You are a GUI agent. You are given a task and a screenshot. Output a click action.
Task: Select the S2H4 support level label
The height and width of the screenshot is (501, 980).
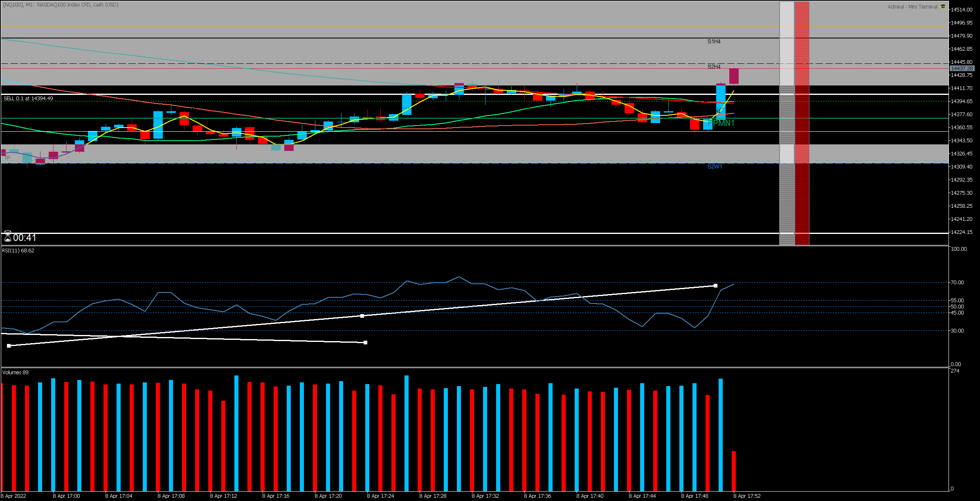coord(714,67)
